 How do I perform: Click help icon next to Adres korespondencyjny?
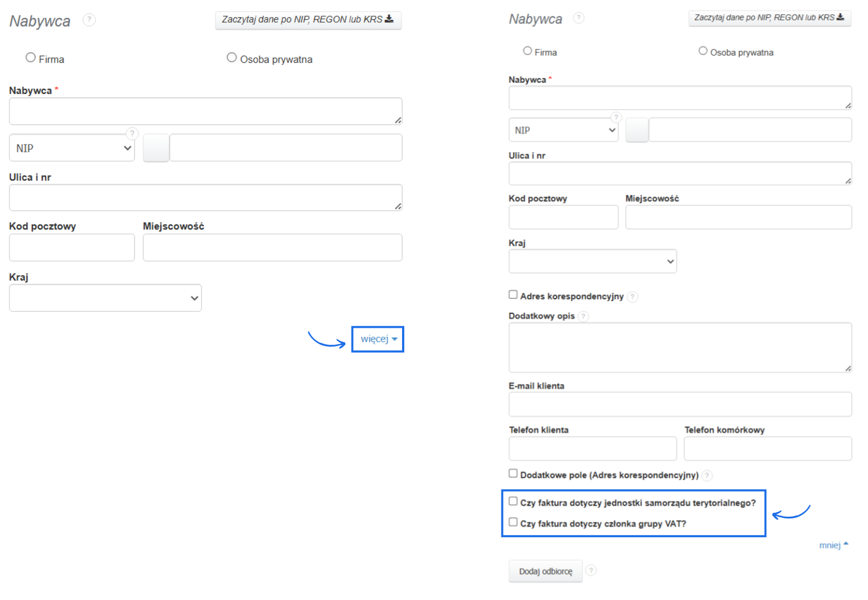click(x=633, y=297)
